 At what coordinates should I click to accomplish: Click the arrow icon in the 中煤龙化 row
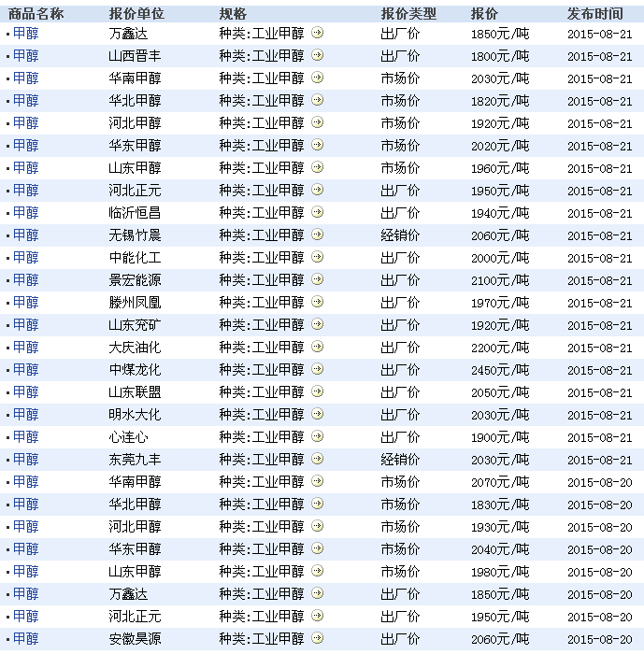tap(317, 369)
